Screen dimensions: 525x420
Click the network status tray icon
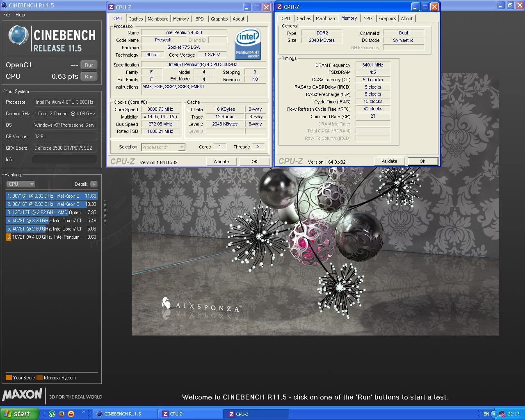(502, 414)
